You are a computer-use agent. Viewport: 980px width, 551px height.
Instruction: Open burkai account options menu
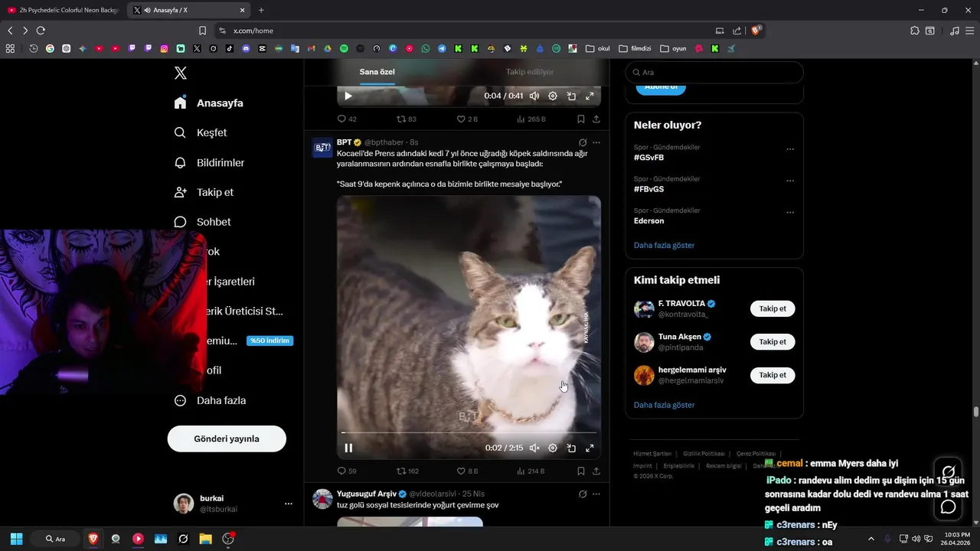pyautogui.click(x=289, y=504)
